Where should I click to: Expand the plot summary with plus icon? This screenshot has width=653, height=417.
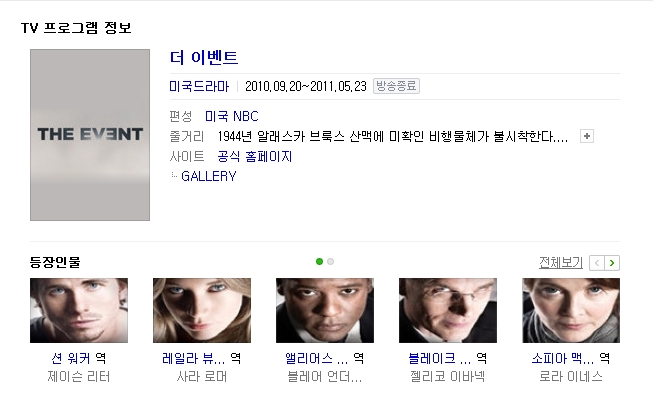(587, 136)
